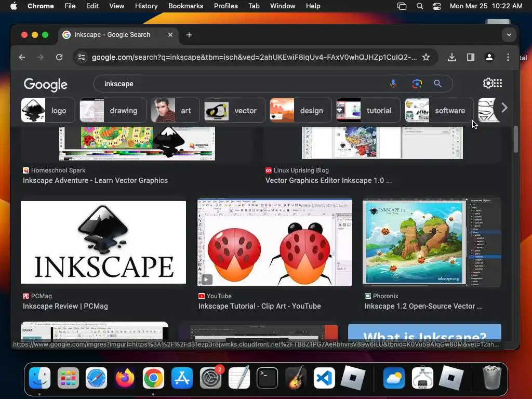The height and width of the screenshot is (399, 532).
Task: Filter images by vector chip
Action: coord(234,110)
